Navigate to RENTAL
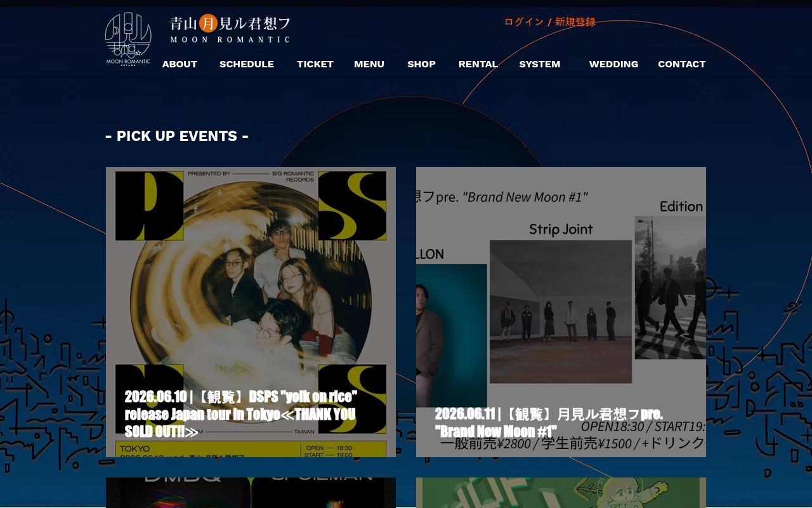812x508 pixels. click(x=478, y=64)
